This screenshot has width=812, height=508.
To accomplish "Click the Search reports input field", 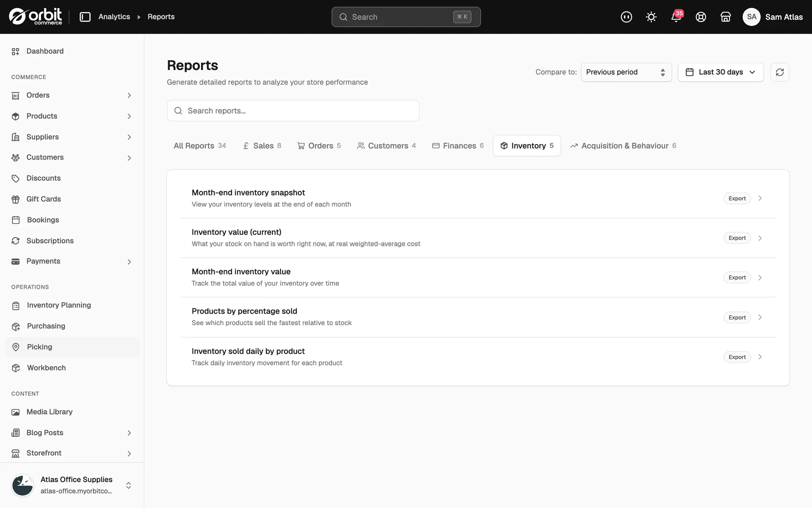I will point(293,111).
